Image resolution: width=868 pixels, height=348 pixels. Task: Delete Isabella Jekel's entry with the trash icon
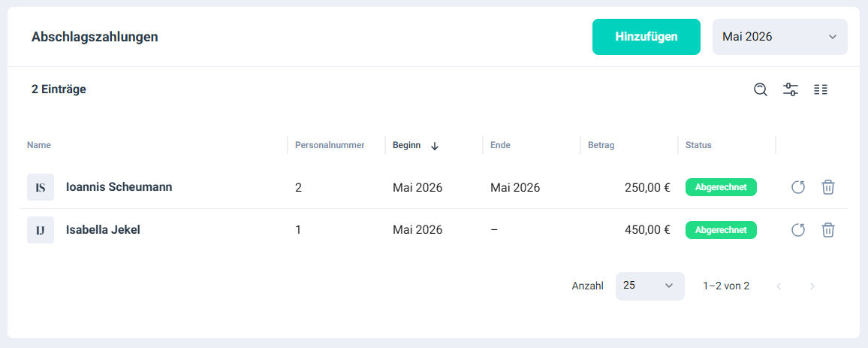pyautogui.click(x=827, y=230)
